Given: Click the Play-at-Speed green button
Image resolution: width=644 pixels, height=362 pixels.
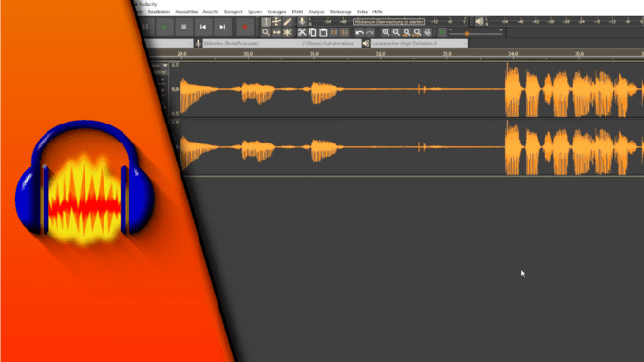Looking at the screenshot, I should click(x=443, y=32).
